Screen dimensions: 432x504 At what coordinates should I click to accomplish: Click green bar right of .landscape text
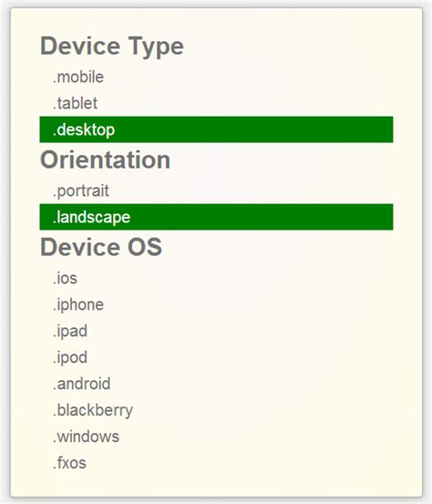pyautogui.click(x=262, y=217)
